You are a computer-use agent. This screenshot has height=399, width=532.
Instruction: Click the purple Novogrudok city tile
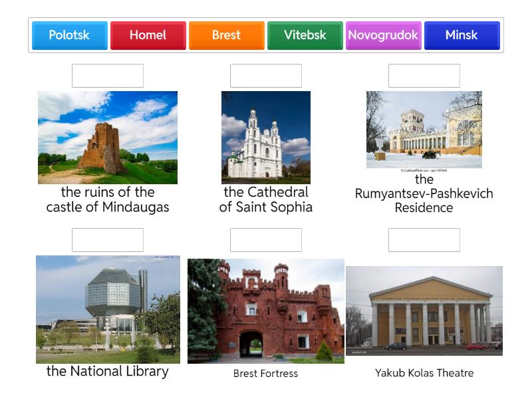point(383,35)
